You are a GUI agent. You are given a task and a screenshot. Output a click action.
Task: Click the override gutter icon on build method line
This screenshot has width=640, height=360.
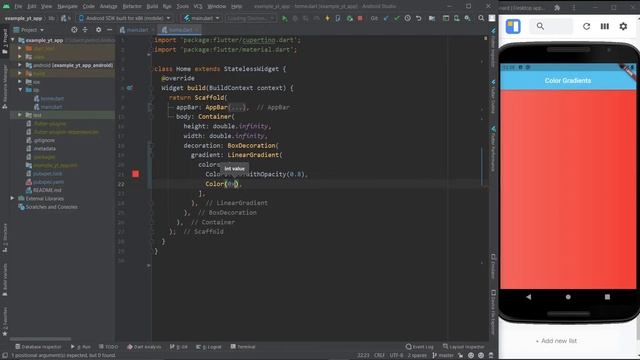click(129, 88)
